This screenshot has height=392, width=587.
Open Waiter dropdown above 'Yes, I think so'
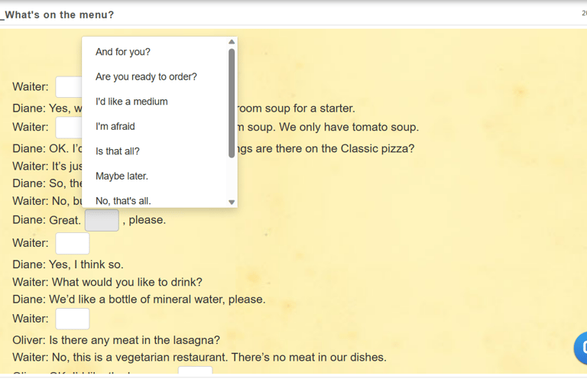point(73,243)
